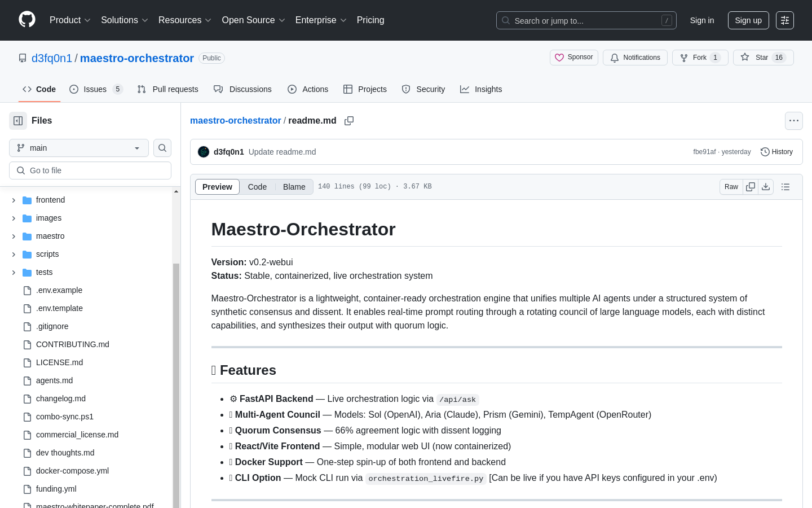Fork the repository button
Viewport: 812px width, 508px height.
pos(700,58)
